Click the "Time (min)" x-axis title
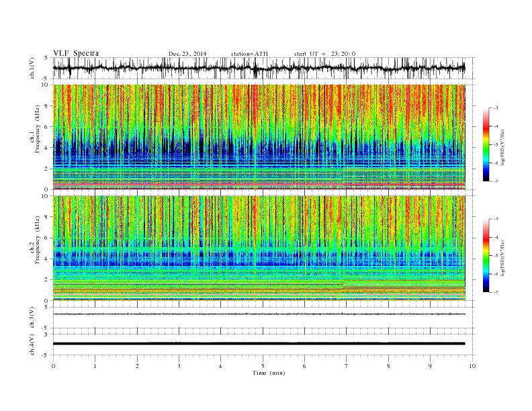 point(269,373)
